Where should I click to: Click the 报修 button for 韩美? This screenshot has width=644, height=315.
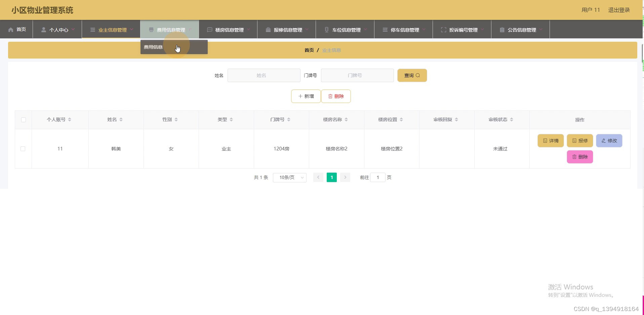pos(580,141)
